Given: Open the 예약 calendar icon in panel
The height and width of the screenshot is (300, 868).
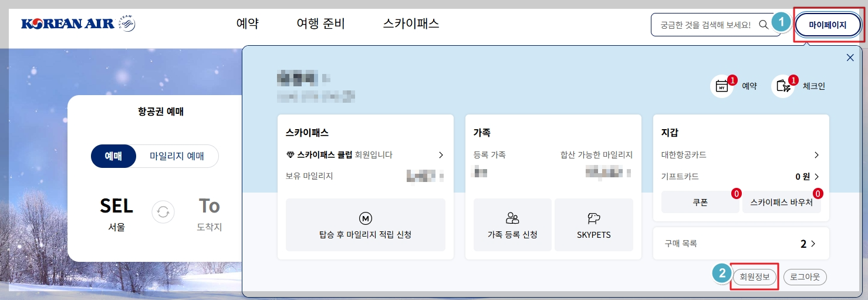Looking at the screenshot, I should 722,86.
